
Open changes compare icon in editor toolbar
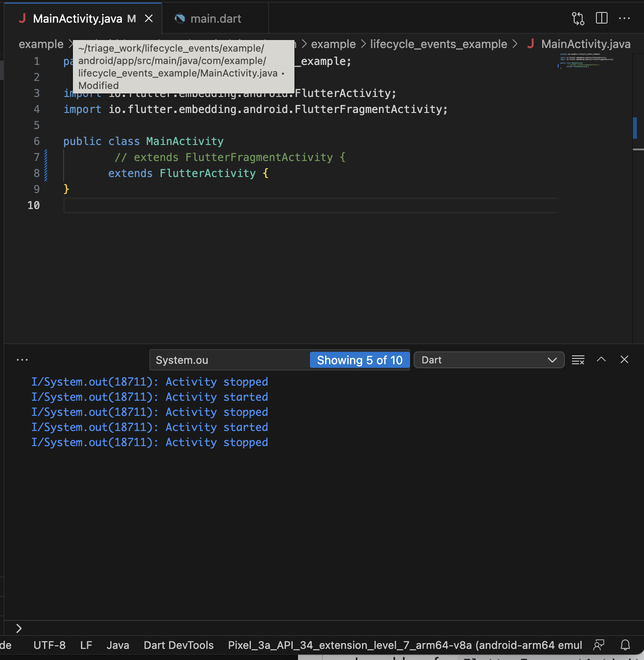(x=578, y=19)
